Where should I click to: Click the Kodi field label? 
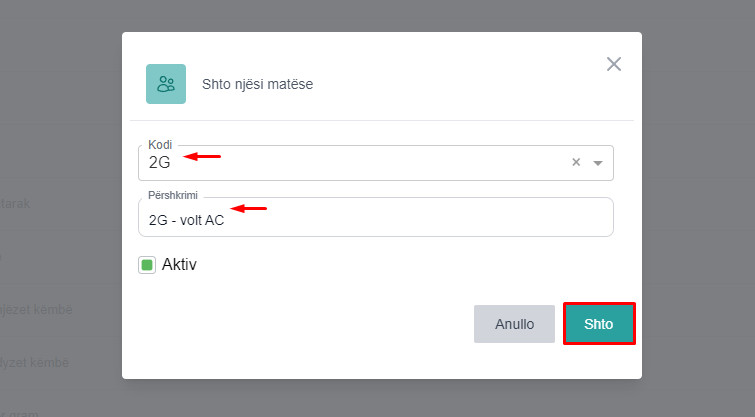click(160, 145)
